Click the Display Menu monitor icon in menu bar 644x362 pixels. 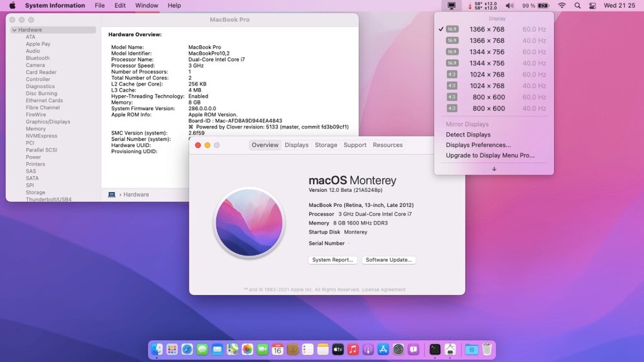(452, 6)
